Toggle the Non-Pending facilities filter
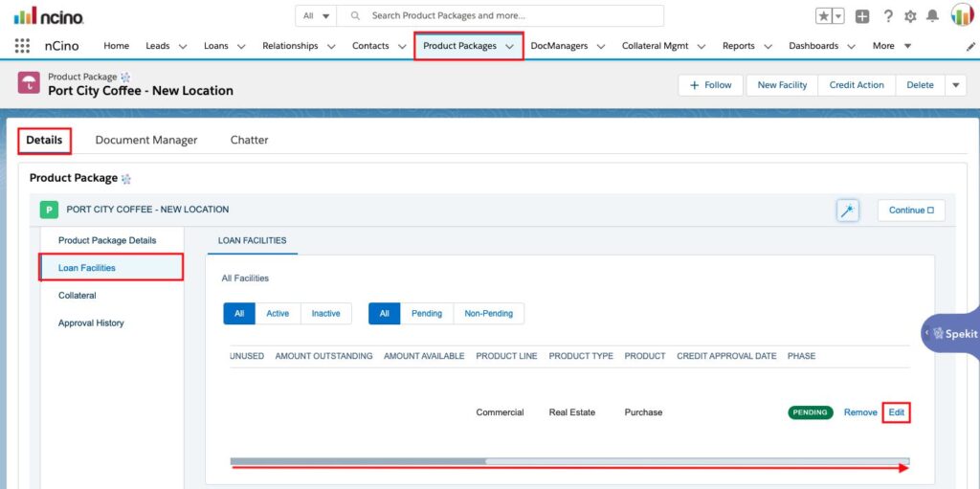980x489 pixels. pyautogui.click(x=489, y=313)
